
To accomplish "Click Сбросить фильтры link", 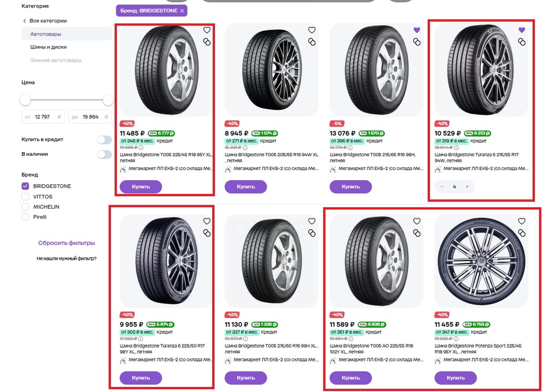I will 66,243.
